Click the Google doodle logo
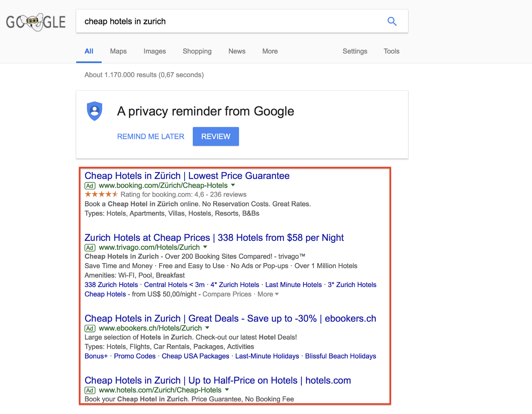Screen dimensions: 532x414 click(x=36, y=22)
